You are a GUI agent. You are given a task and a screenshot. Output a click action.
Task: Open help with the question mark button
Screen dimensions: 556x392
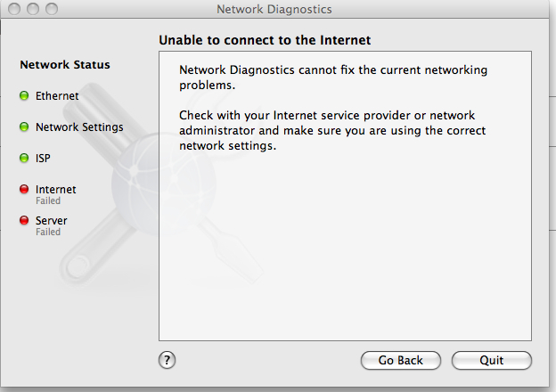coord(167,360)
